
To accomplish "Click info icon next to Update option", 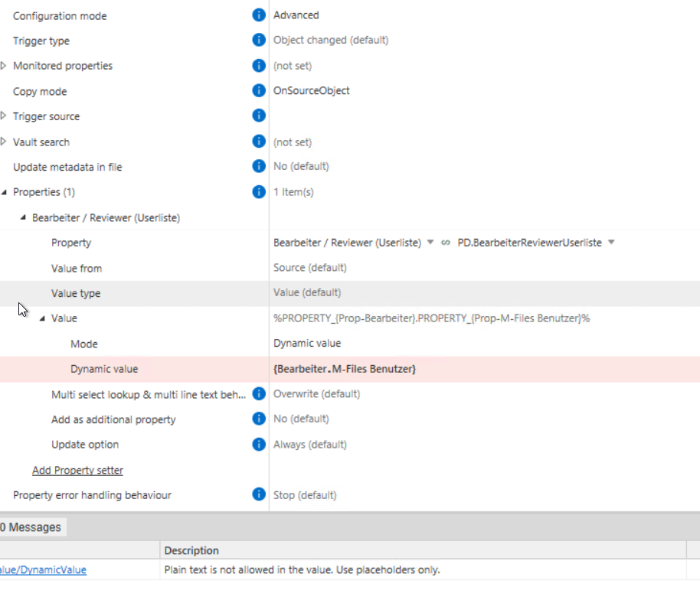I will coord(259,445).
